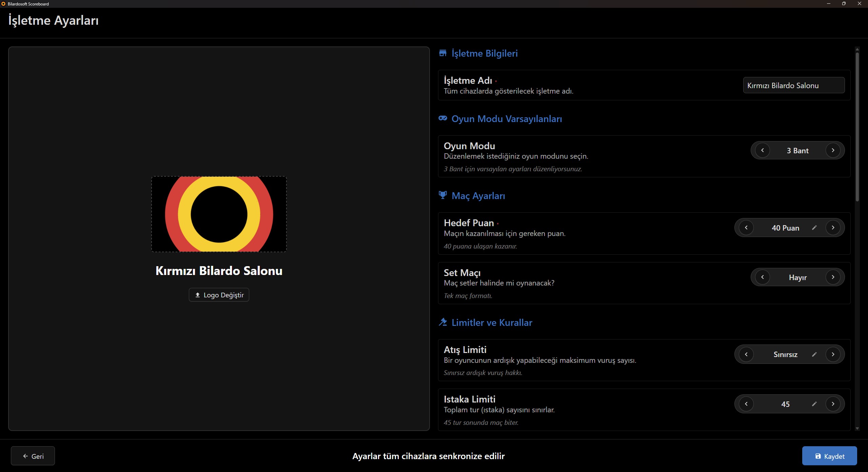Increase Hedef Puan with right chevron
Image resolution: width=868 pixels, height=472 pixels.
click(x=833, y=228)
